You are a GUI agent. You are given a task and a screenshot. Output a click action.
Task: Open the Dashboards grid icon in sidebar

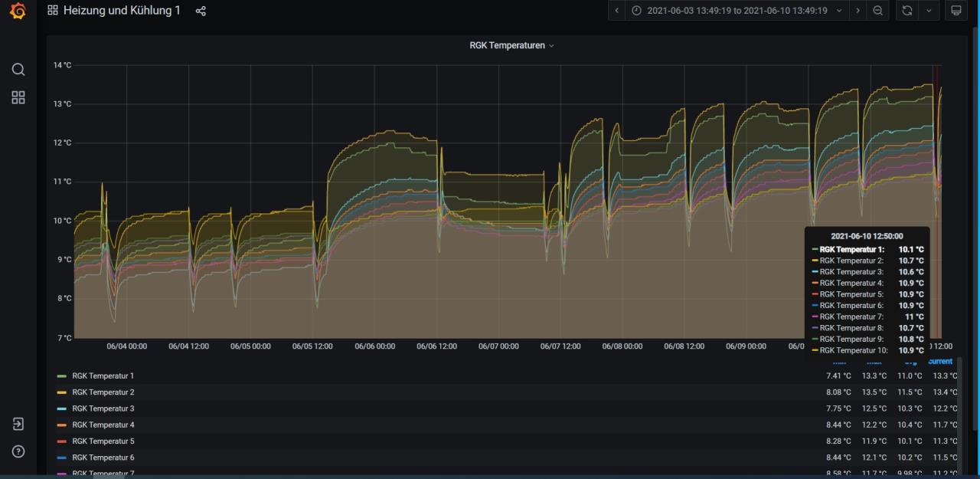click(x=18, y=97)
